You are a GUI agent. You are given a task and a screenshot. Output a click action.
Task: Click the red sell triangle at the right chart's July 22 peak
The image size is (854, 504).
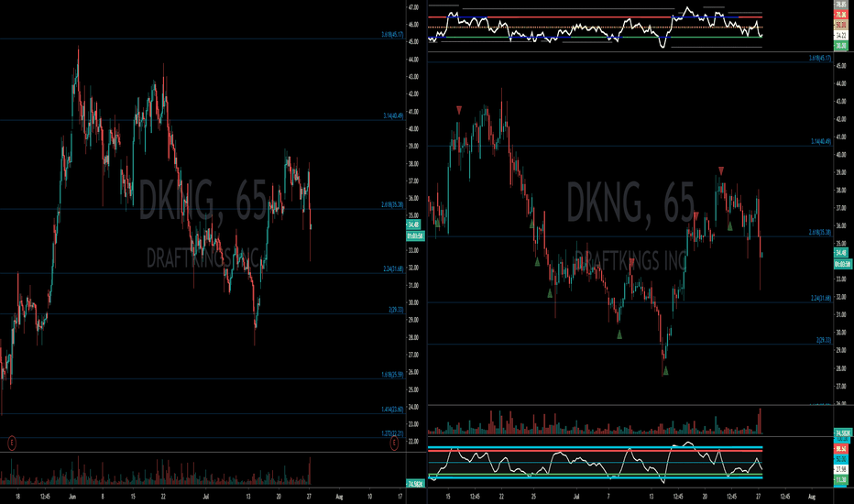coord(721,170)
